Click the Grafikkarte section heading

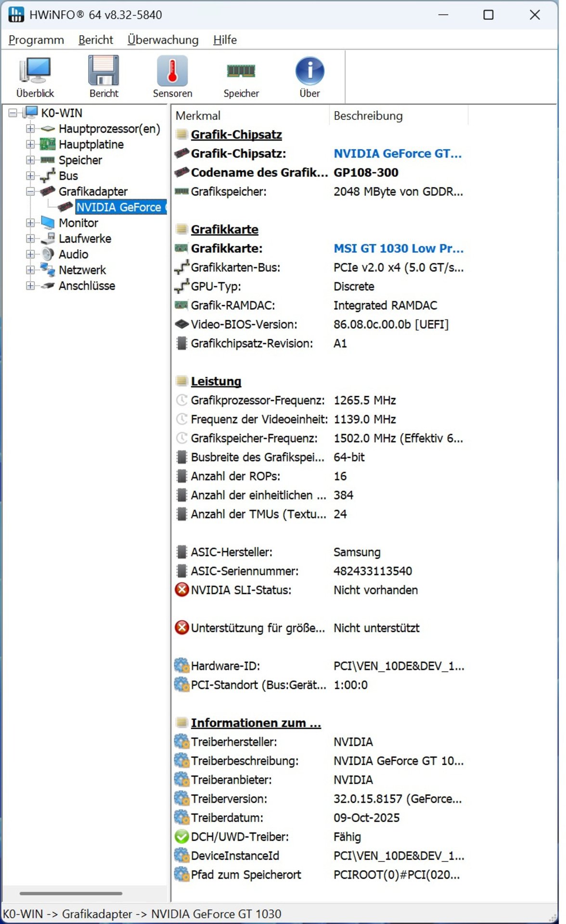click(224, 230)
